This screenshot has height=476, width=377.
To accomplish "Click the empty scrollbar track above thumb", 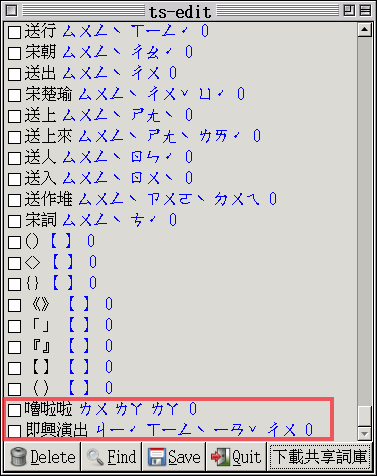I will (x=364, y=221).
